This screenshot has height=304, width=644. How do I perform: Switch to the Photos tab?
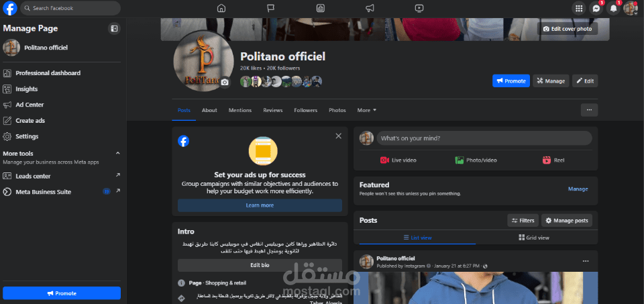337,110
